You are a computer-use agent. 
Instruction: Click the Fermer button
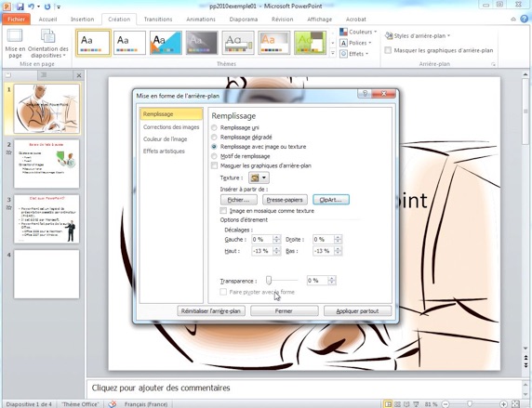284,311
